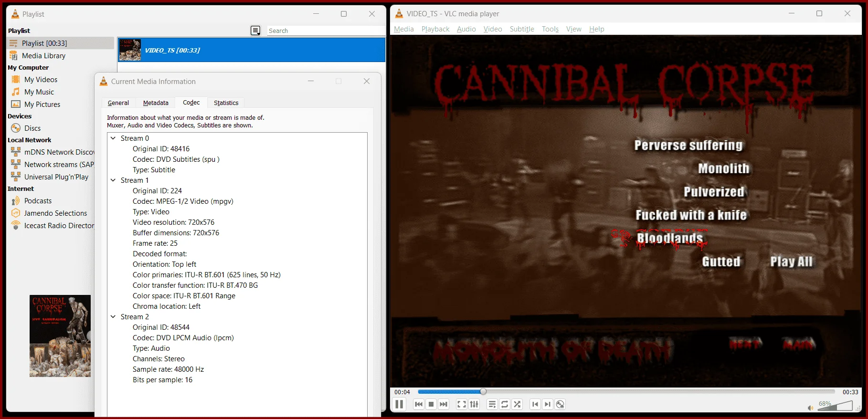Viewport: 868px width, 419px height.
Task: Switch to the Metadata tab
Action: point(156,103)
